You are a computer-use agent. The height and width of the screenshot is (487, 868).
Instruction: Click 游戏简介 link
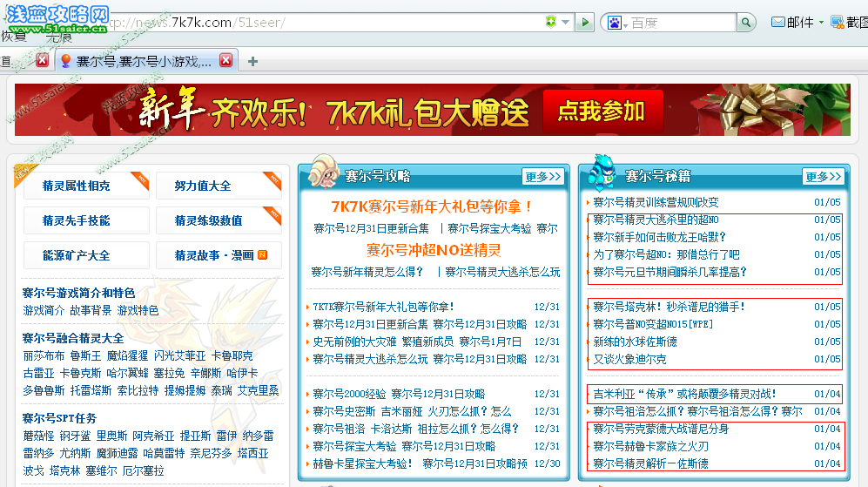pyautogui.click(x=44, y=311)
